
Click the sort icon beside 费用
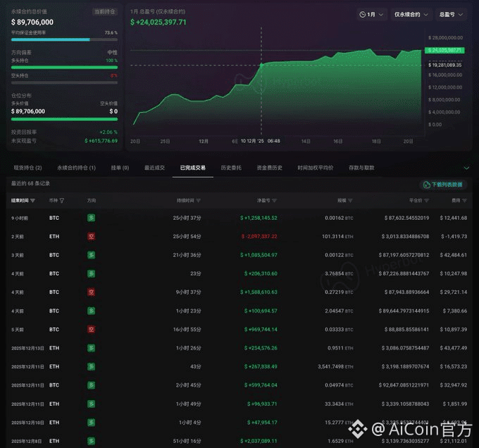pyautogui.click(x=465, y=201)
